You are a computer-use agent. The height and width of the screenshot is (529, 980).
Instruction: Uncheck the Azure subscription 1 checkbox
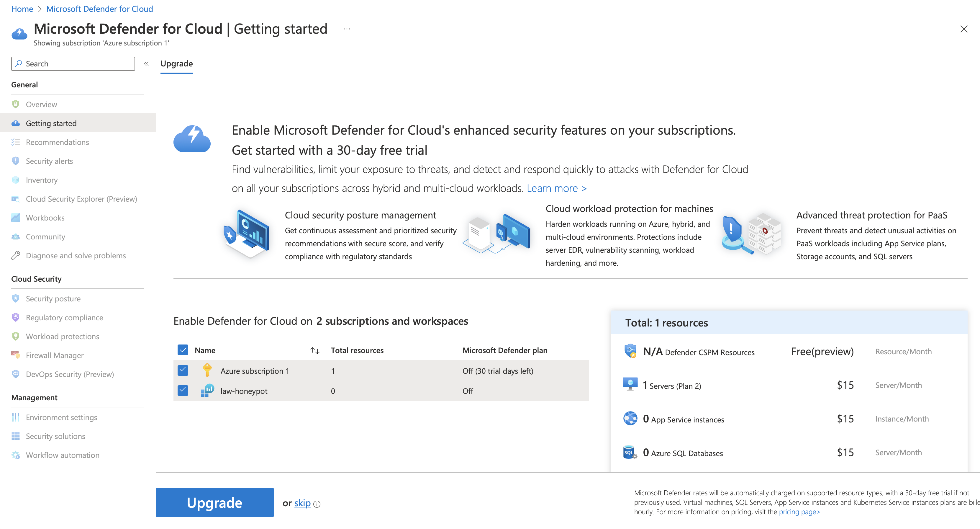click(183, 370)
